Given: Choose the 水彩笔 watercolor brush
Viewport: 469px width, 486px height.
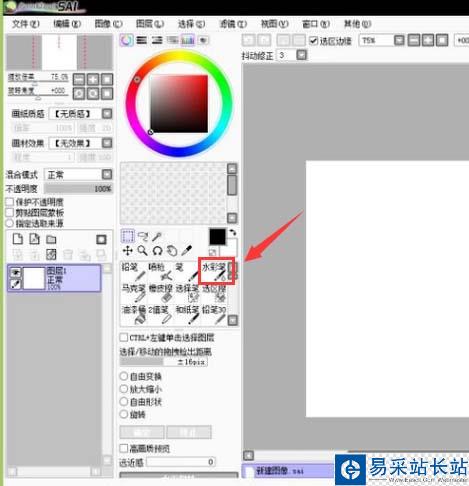Looking at the screenshot, I should click(x=214, y=271).
